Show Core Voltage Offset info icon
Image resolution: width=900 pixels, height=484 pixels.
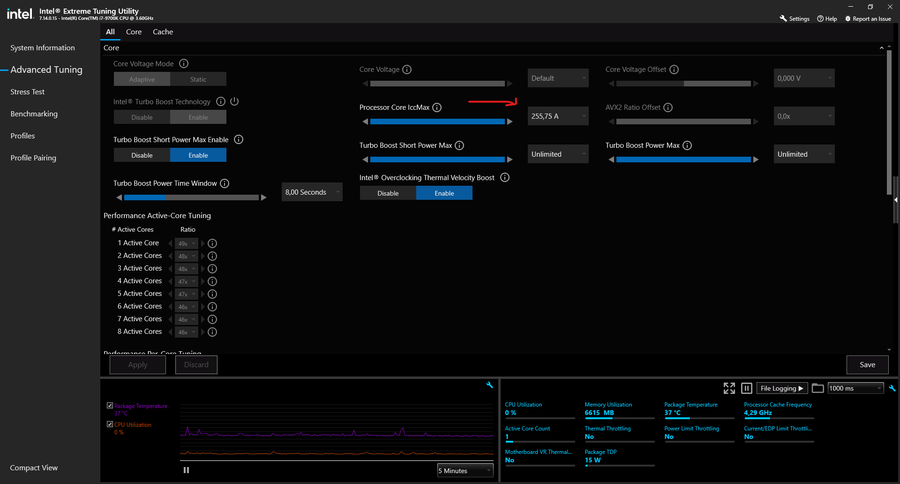click(x=674, y=69)
